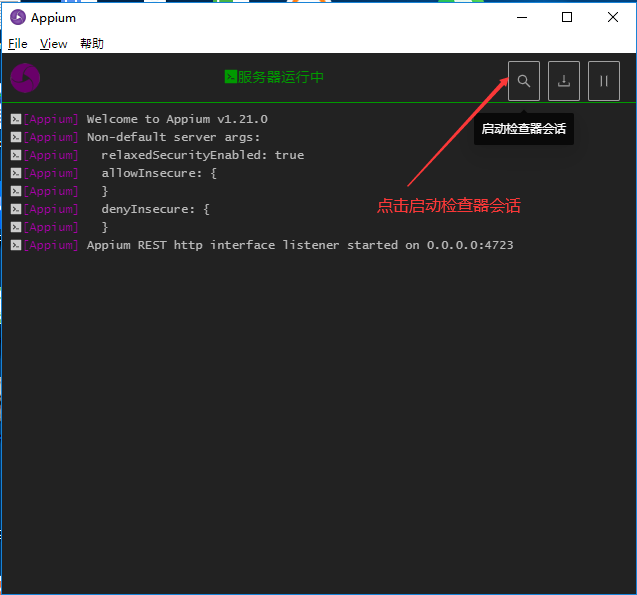
Task: Click terminal icon on Non-default server args line
Action: (x=16, y=137)
